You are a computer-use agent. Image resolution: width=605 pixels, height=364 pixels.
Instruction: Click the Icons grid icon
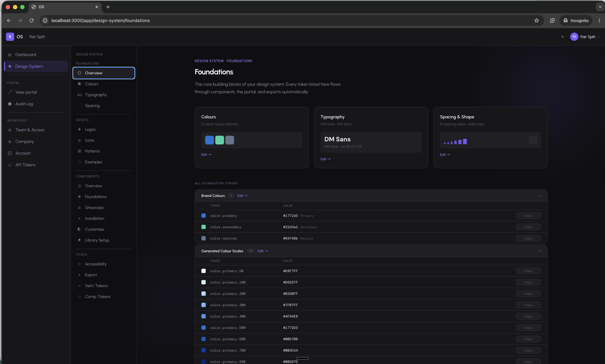pyautogui.click(x=79, y=140)
